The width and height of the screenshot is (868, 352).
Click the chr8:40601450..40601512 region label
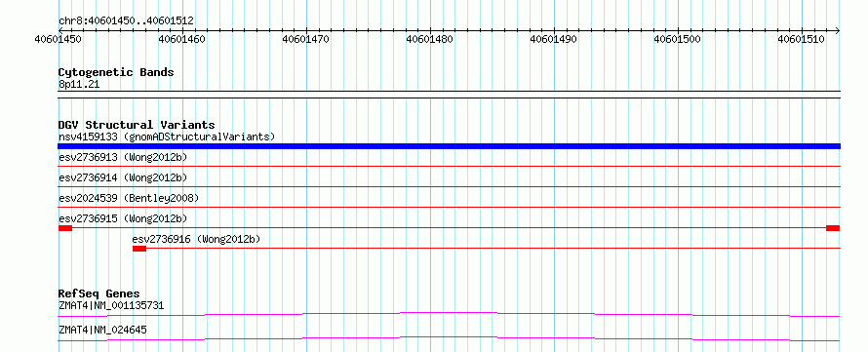tap(126, 21)
